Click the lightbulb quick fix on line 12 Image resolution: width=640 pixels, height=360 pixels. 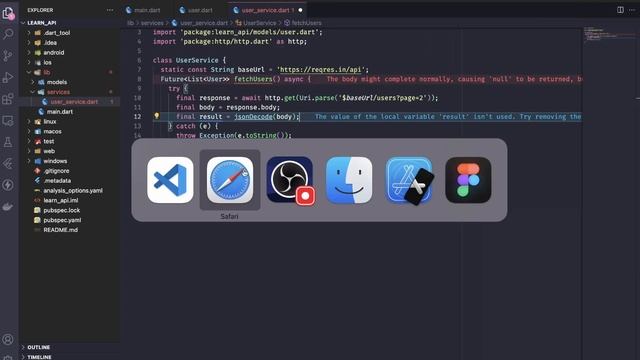[156, 116]
